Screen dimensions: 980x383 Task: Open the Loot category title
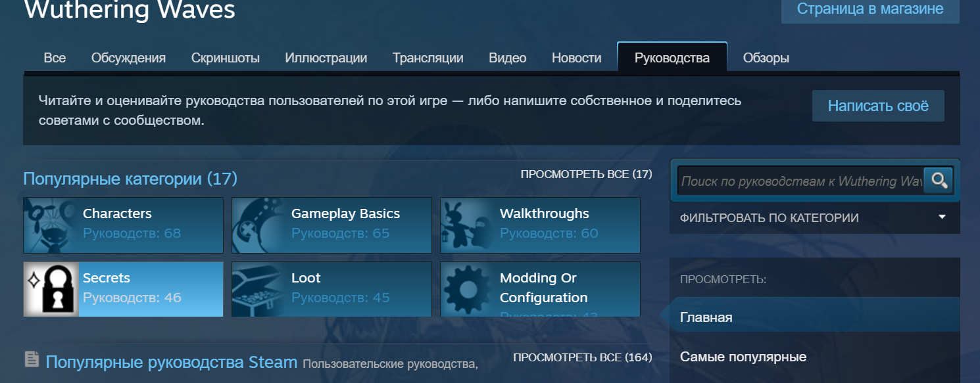(x=306, y=278)
